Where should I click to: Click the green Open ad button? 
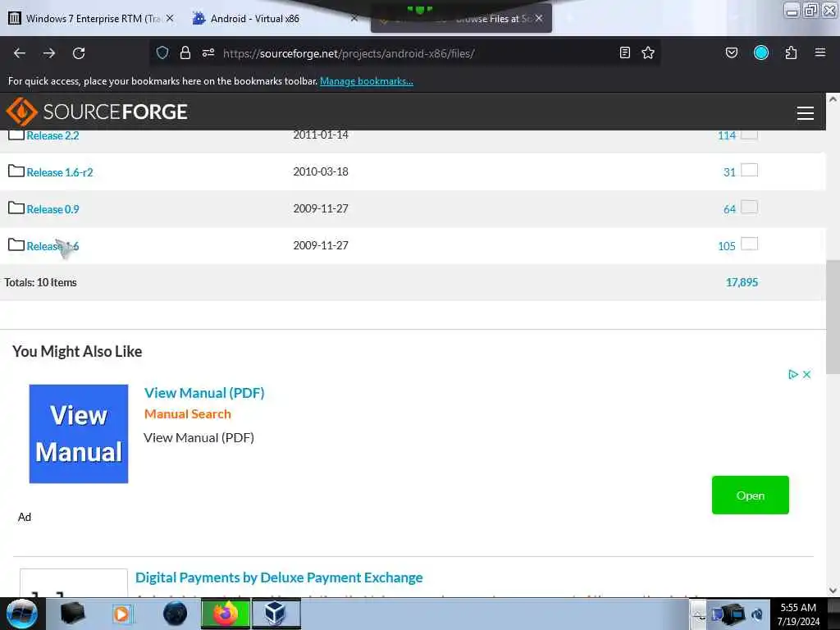[750, 495]
